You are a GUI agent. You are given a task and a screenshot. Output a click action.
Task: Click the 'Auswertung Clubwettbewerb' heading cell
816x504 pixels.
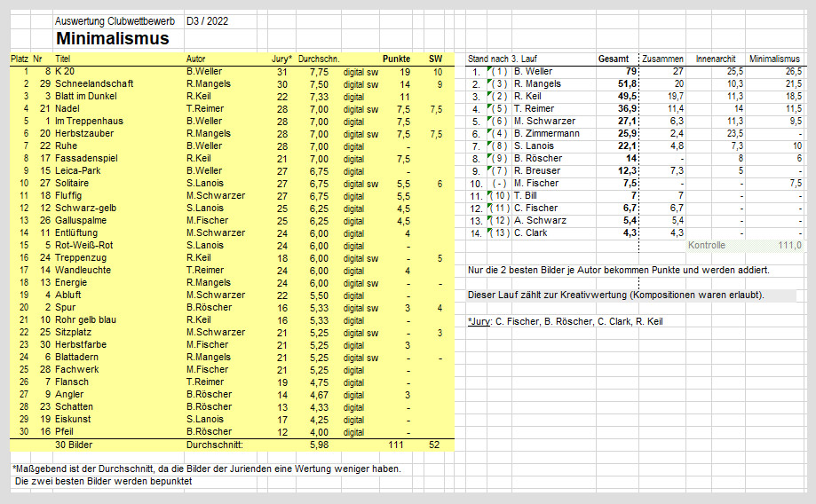click(115, 21)
